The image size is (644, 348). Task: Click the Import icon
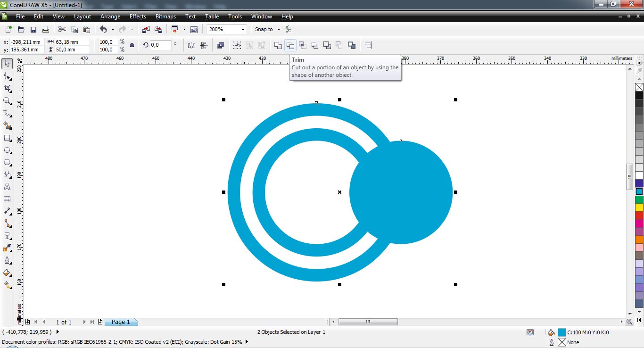click(146, 29)
